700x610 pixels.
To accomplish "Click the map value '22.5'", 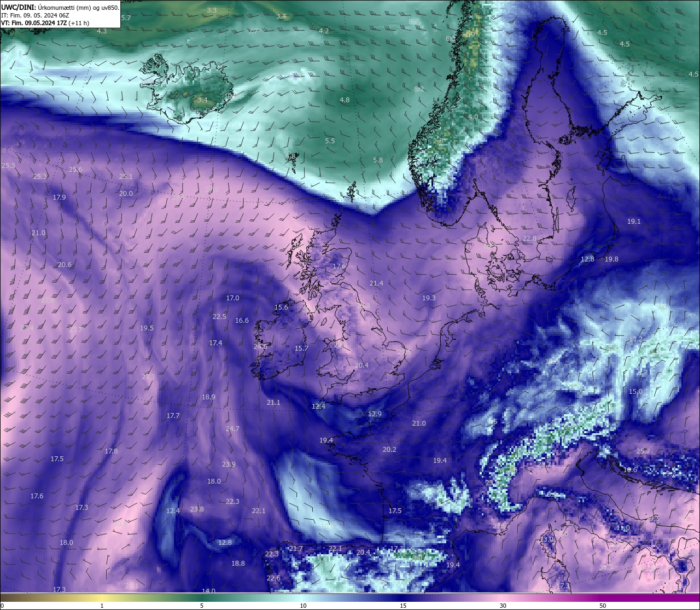I will click(x=219, y=317).
